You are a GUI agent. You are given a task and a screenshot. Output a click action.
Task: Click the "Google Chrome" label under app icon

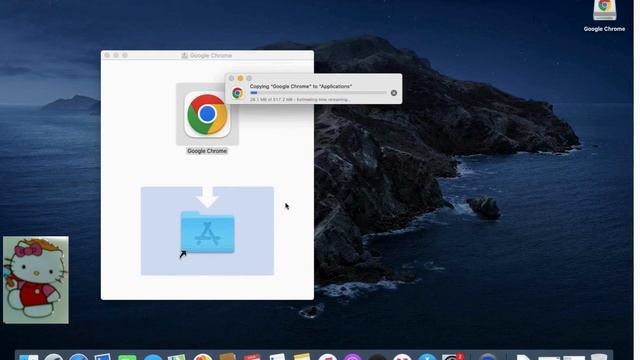pos(207,151)
